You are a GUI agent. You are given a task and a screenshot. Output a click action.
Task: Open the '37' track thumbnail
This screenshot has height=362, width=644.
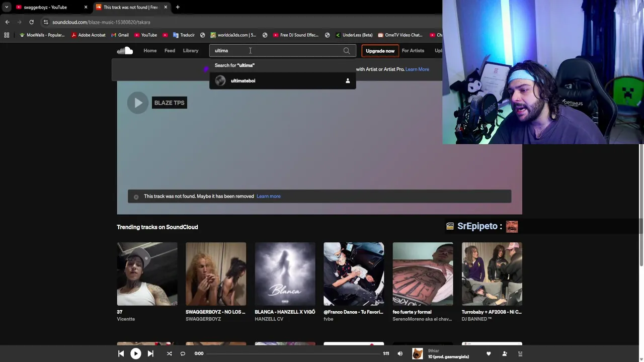coord(147,274)
